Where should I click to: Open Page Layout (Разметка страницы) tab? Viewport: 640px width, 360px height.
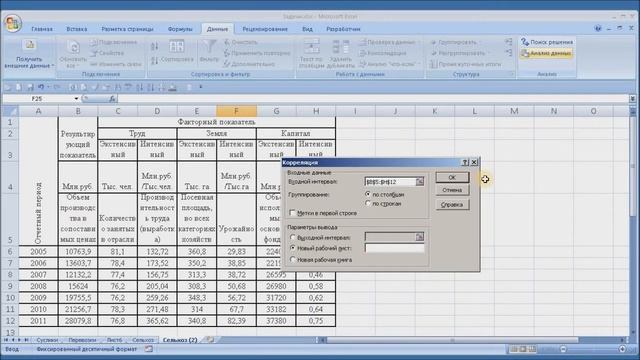127,29
